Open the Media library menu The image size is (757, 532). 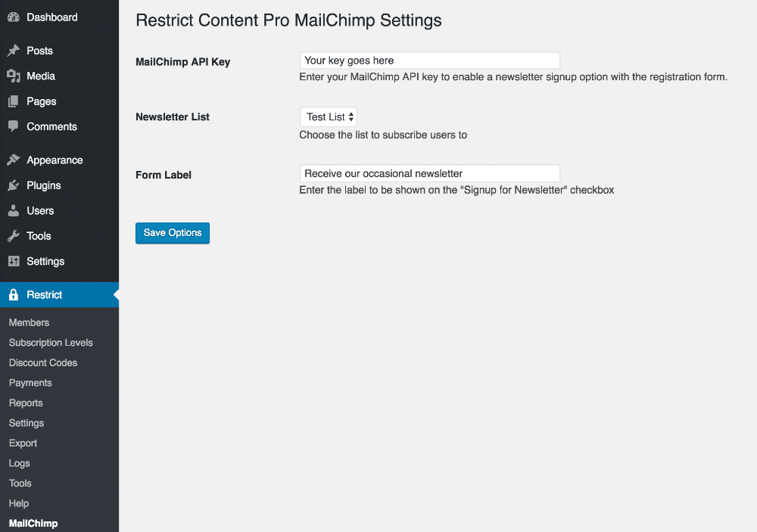[41, 76]
